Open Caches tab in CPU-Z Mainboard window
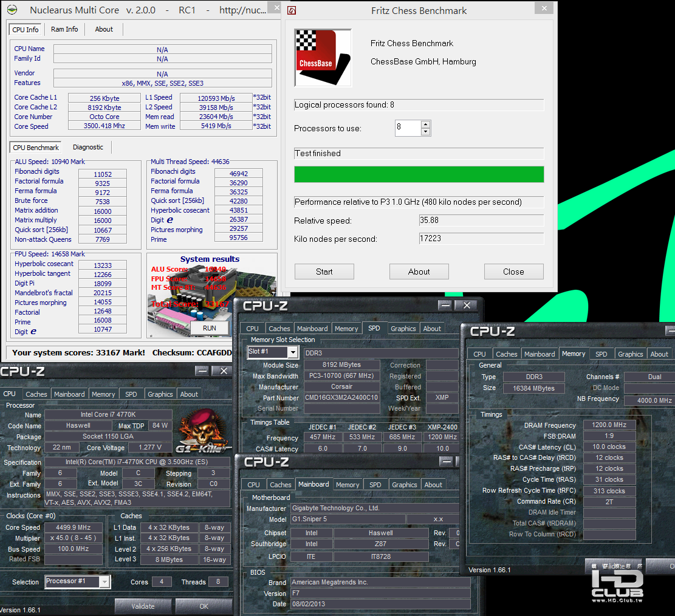The image size is (675, 616). (x=281, y=485)
